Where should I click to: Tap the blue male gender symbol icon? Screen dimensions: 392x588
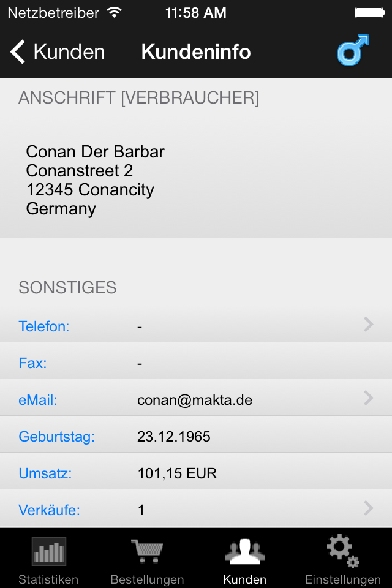coord(353,51)
